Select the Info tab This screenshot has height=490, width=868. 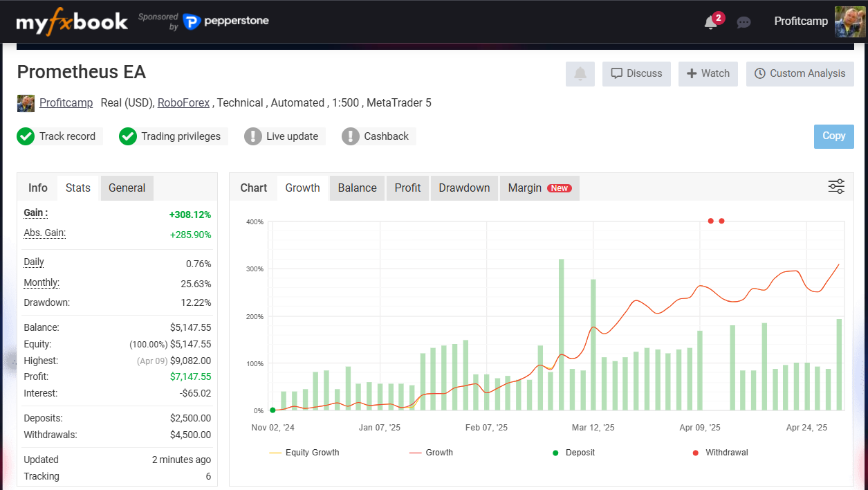click(38, 188)
